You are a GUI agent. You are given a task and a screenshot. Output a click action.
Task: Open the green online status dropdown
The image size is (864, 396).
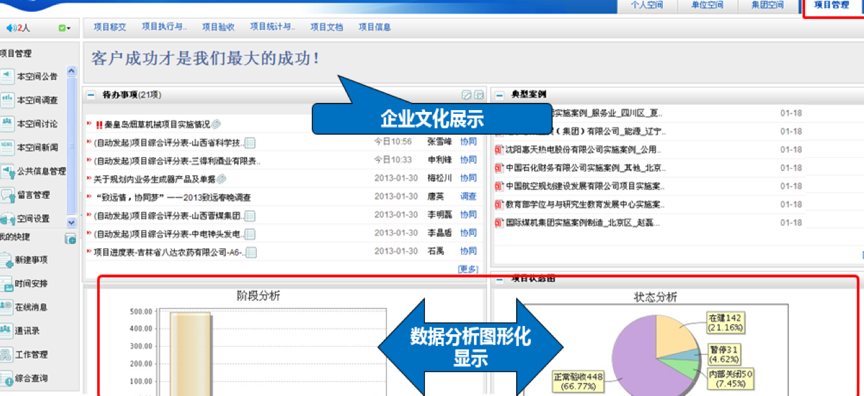click(x=64, y=28)
